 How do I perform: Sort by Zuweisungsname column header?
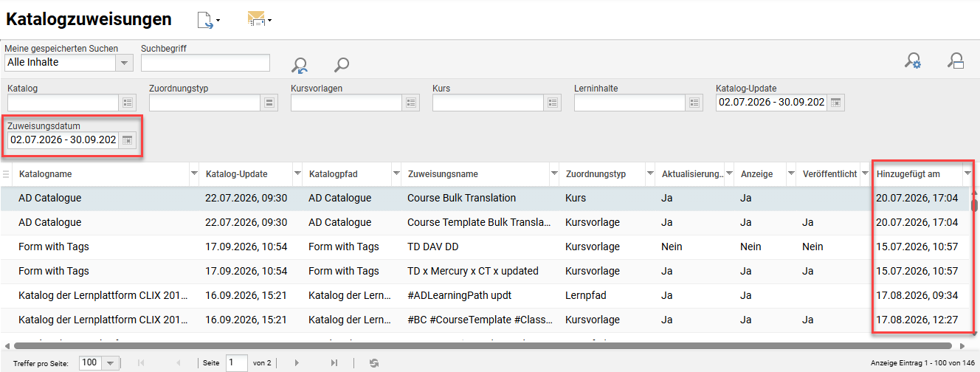coord(443,174)
